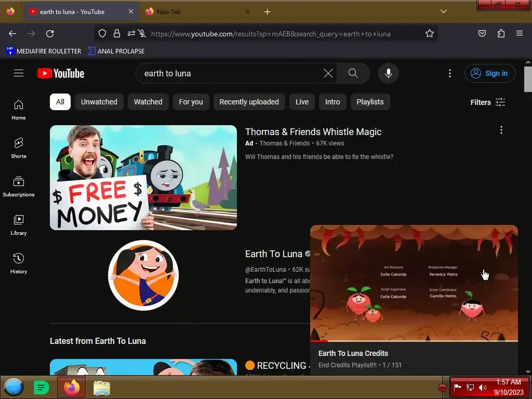This screenshot has height=399, width=532.
Task: Close the miniplayer
Action: [507, 235]
